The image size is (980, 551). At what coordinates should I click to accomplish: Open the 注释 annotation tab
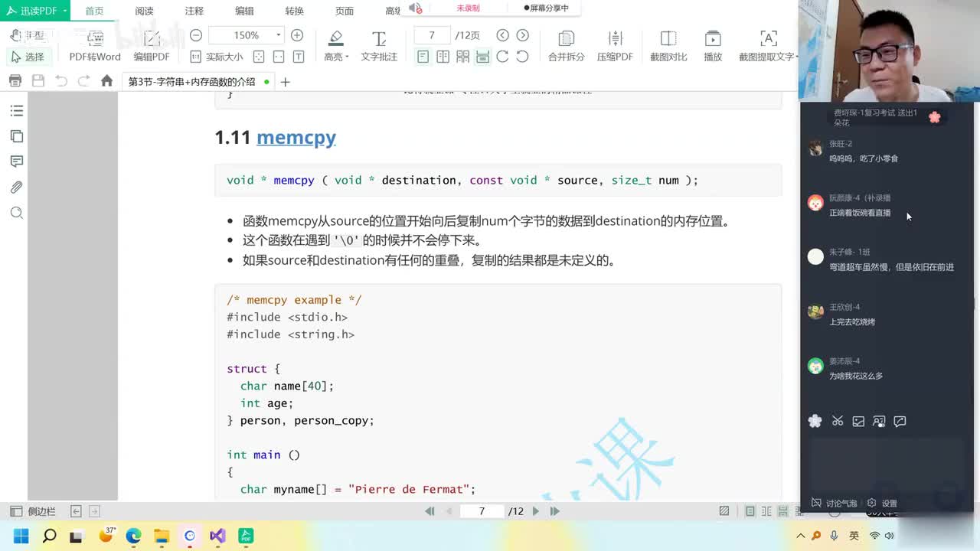pos(194,11)
